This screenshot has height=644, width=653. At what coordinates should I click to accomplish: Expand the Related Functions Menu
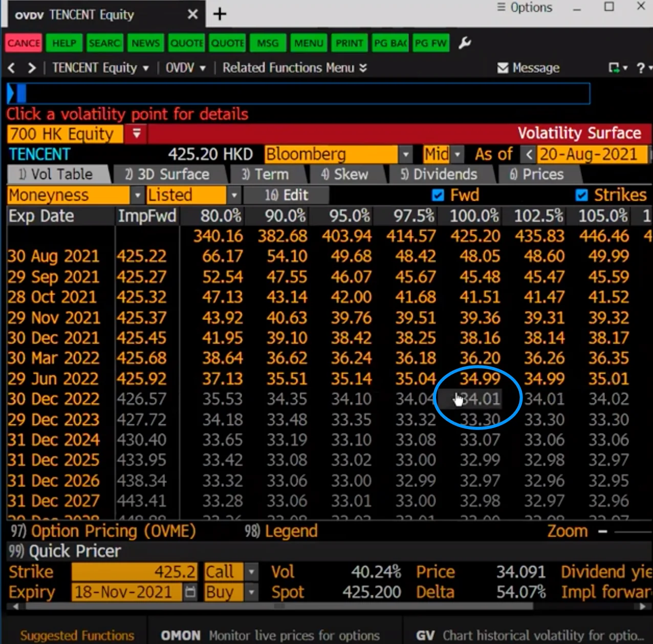pyautogui.click(x=294, y=68)
